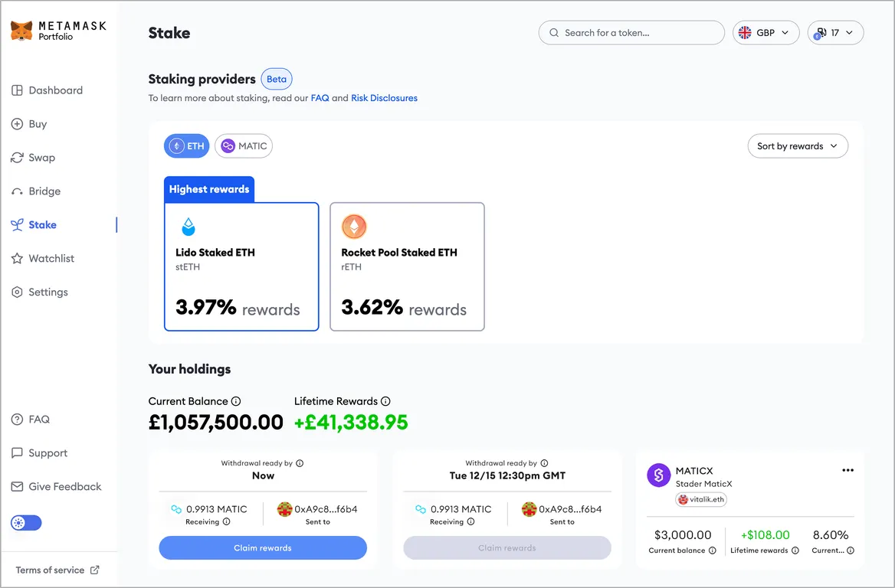Screen dimensions: 895x588
Task: Click Receiving info icon in the 'Now' withdrawal card
Action: 227,521
